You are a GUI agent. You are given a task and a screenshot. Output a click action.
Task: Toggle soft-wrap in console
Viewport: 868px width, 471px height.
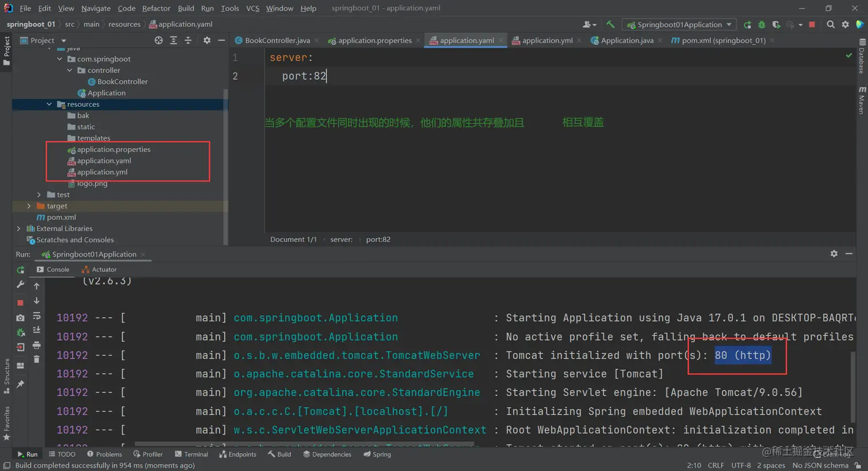click(x=37, y=316)
